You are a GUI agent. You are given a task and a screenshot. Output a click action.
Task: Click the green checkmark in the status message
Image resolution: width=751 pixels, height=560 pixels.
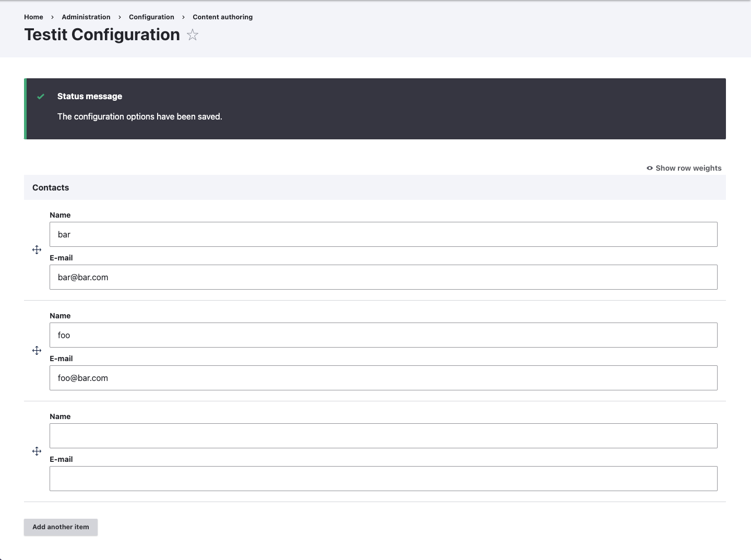click(41, 97)
